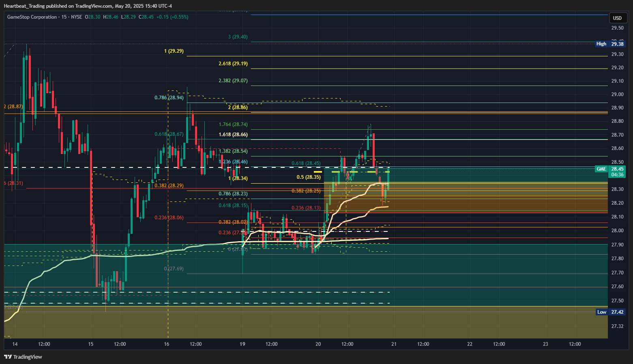Select the fib label 0.618 (28.45)

coord(306,164)
